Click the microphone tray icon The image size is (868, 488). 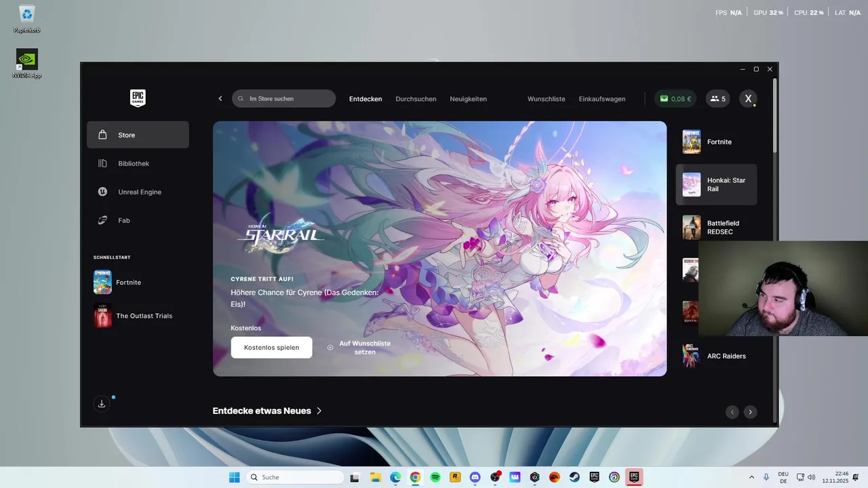pyautogui.click(x=766, y=477)
